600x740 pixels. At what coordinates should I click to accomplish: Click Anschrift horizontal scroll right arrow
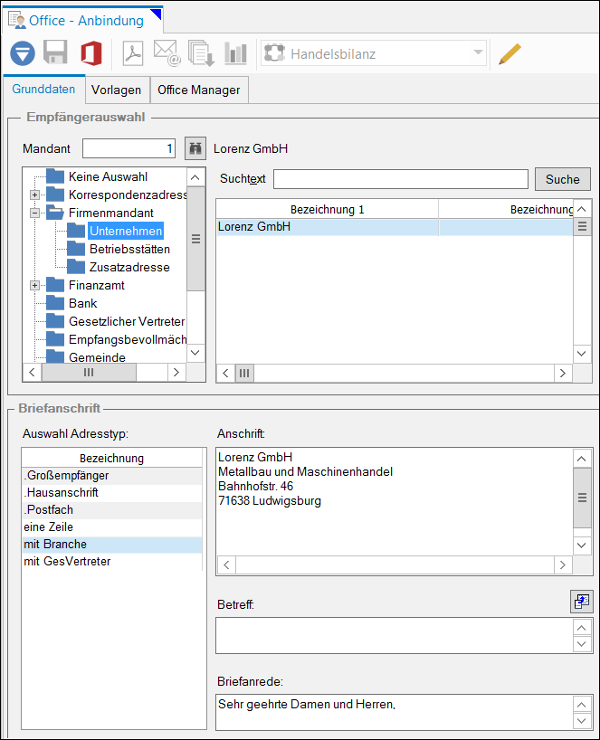click(x=562, y=565)
